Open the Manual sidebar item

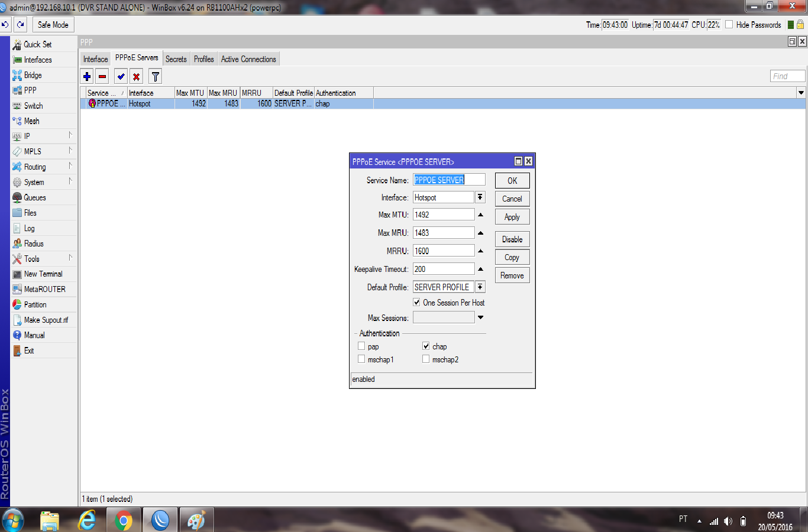click(34, 335)
